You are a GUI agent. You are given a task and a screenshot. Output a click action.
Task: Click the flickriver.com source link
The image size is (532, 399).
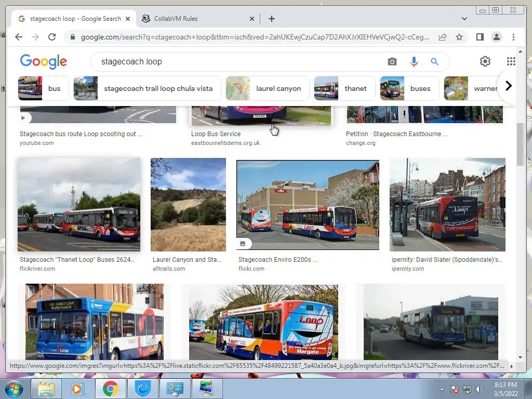37,269
